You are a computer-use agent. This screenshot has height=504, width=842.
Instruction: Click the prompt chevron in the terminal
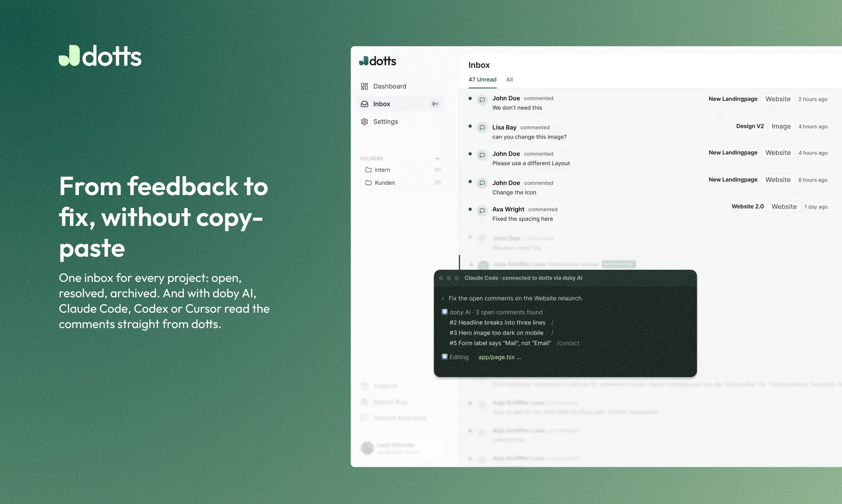click(x=442, y=299)
